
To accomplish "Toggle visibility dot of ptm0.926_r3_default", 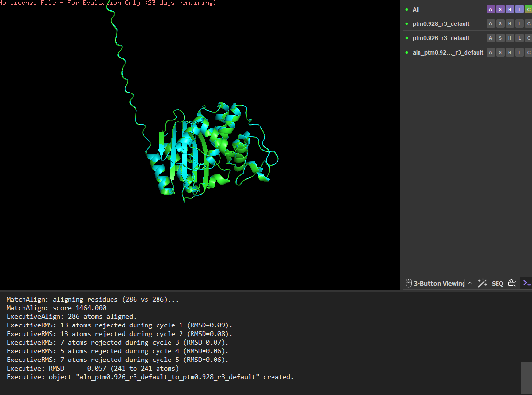I will [x=407, y=38].
